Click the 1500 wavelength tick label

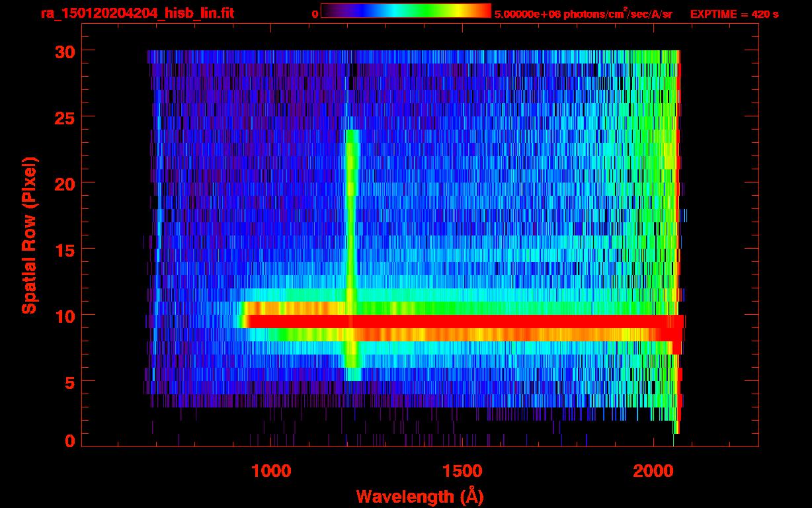[x=462, y=471]
